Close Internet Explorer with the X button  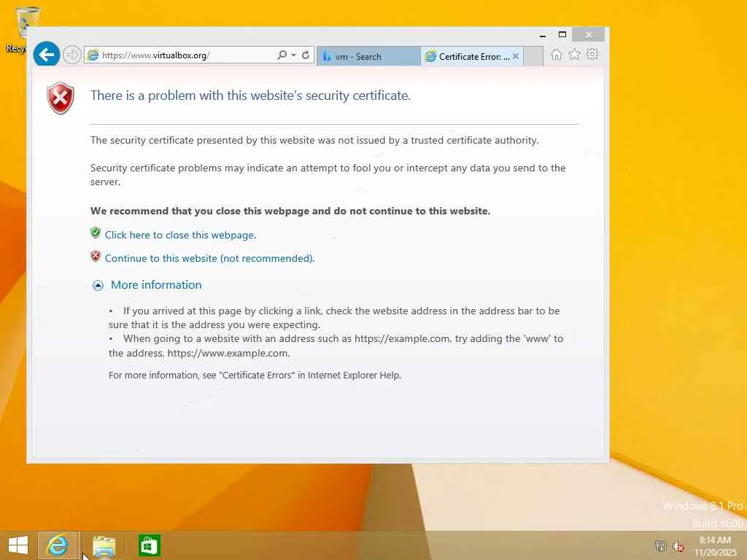pyautogui.click(x=589, y=34)
